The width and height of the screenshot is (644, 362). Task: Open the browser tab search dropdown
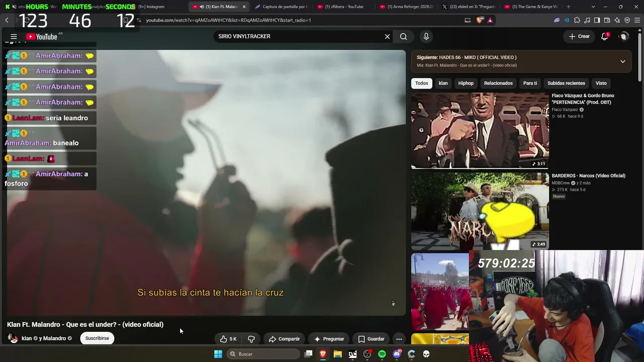[593, 7]
